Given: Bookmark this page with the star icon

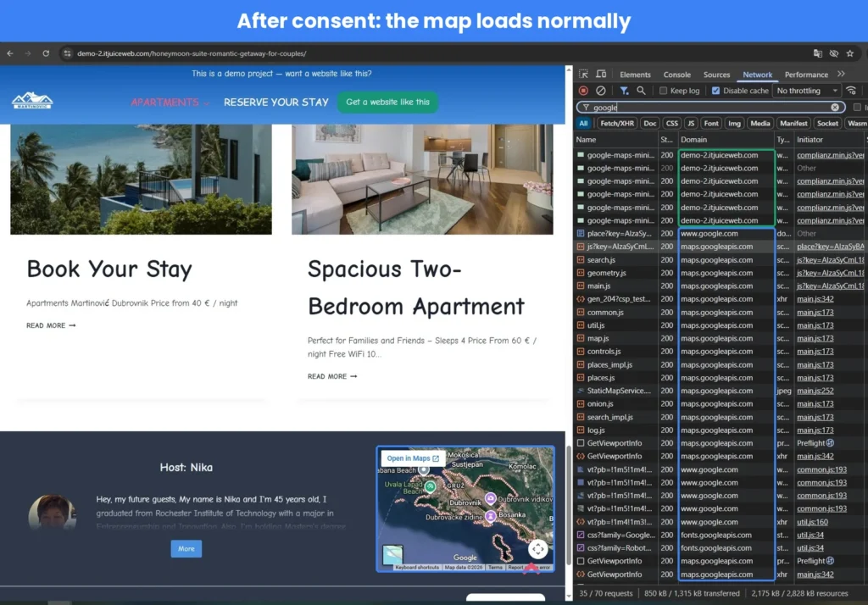Looking at the screenshot, I should [849, 53].
